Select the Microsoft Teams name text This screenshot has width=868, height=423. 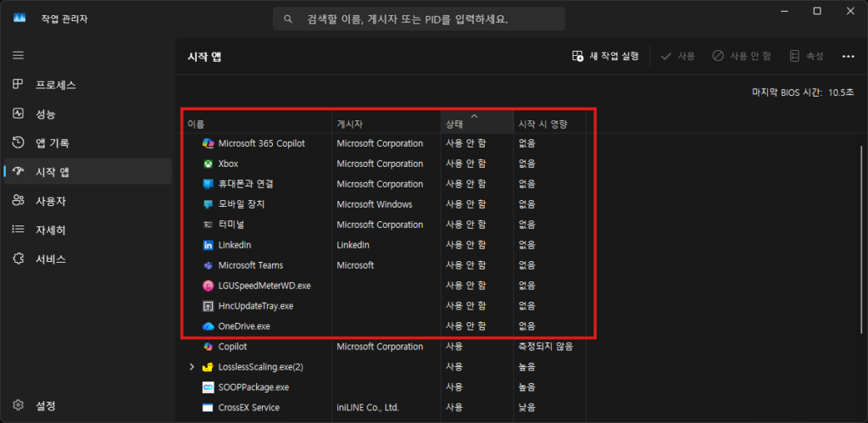[250, 265]
